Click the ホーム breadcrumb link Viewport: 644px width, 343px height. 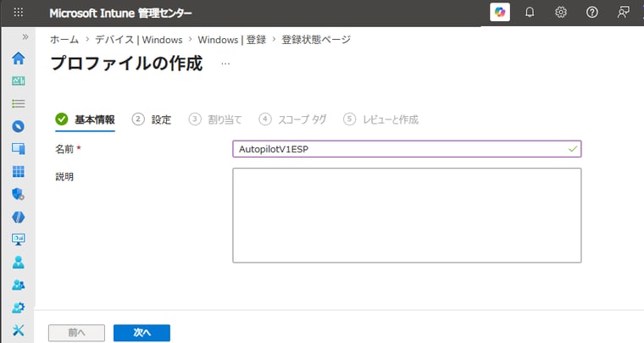click(x=64, y=40)
